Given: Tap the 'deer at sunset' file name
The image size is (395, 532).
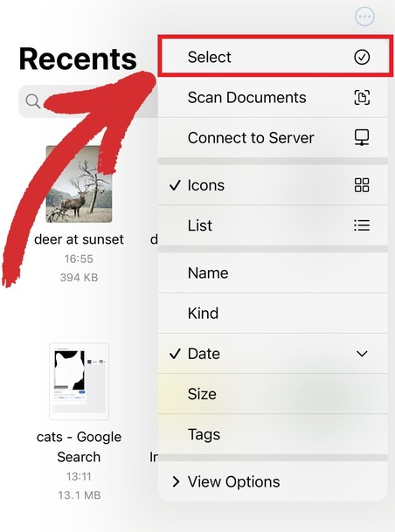Looking at the screenshot, I should click(x=79, y=239).
